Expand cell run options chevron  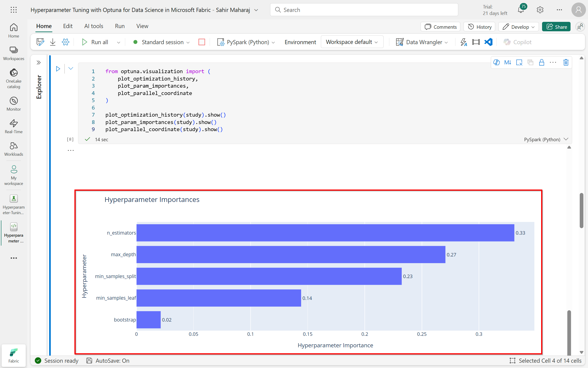click(x=71, y=68)
